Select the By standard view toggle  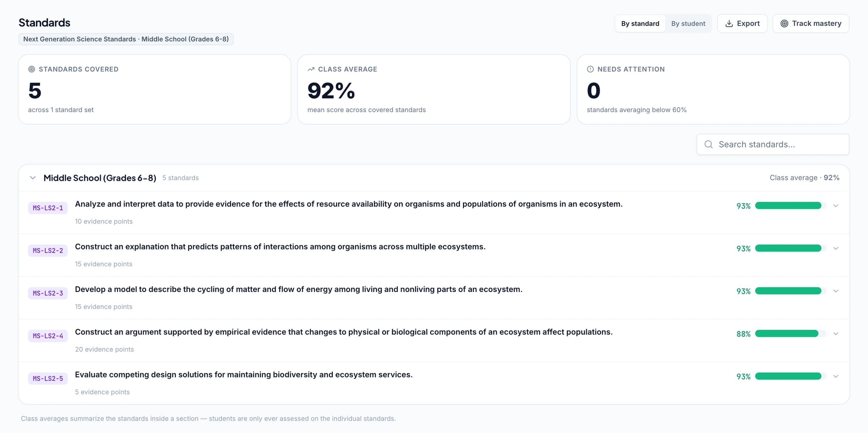(640, 23)
